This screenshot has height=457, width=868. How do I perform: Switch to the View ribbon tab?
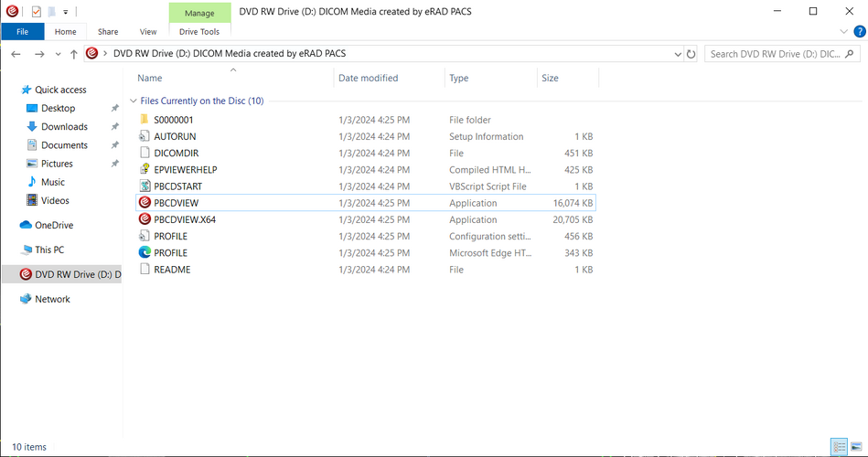(x=148, y=32)
